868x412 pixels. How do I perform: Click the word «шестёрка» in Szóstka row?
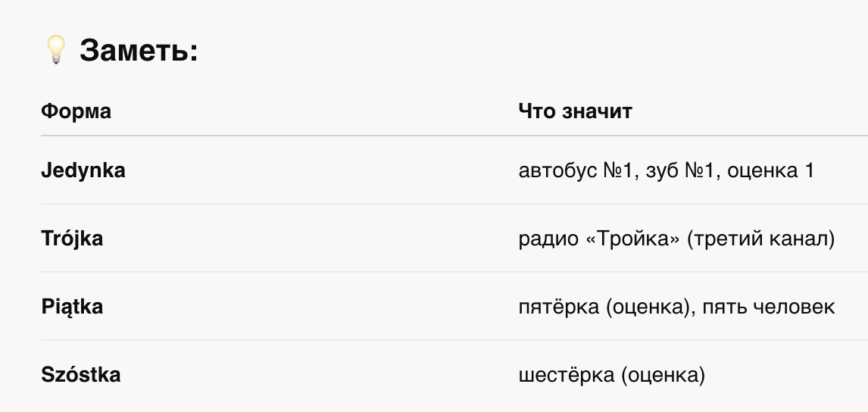567,376
